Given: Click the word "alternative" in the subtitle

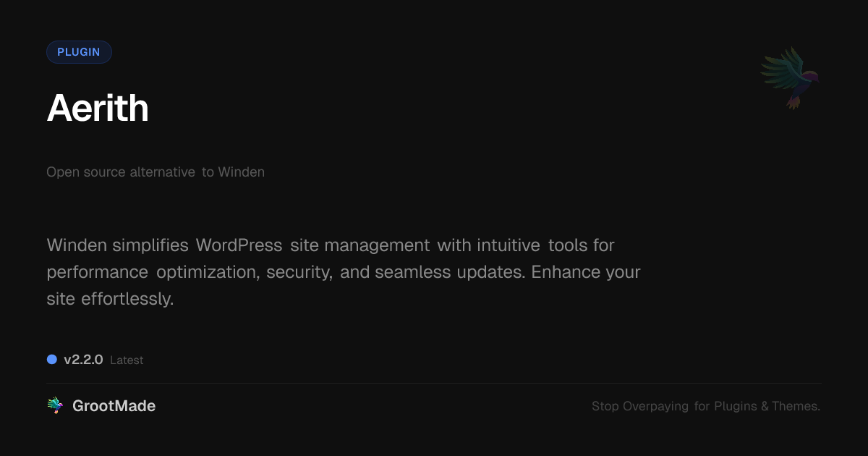Looking at the screenshot, I should (x=162, y=172).
